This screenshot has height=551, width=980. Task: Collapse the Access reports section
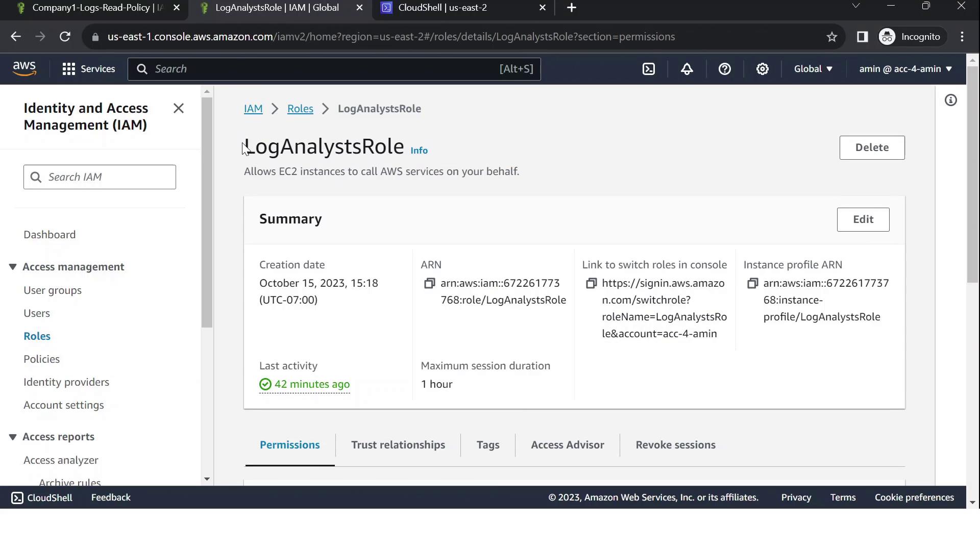pos(13,437)
